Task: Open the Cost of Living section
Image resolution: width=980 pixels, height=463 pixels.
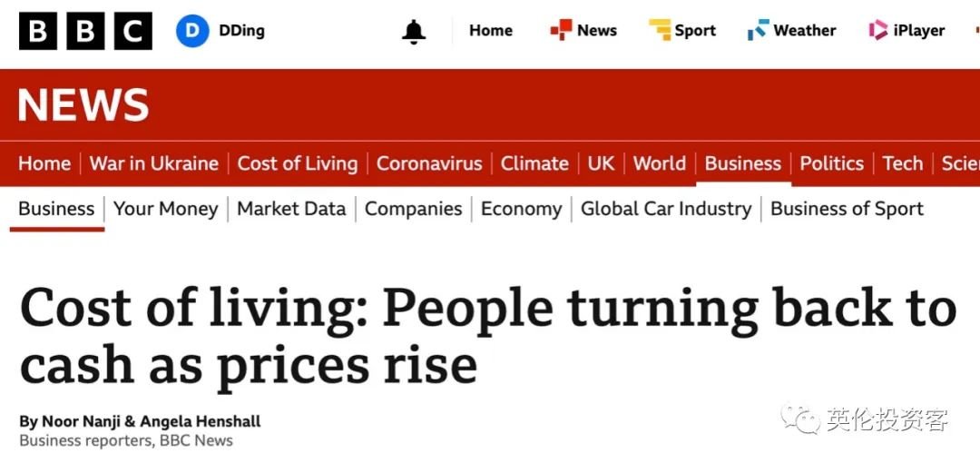Action: pyautogui.click(x=298, y=163)
